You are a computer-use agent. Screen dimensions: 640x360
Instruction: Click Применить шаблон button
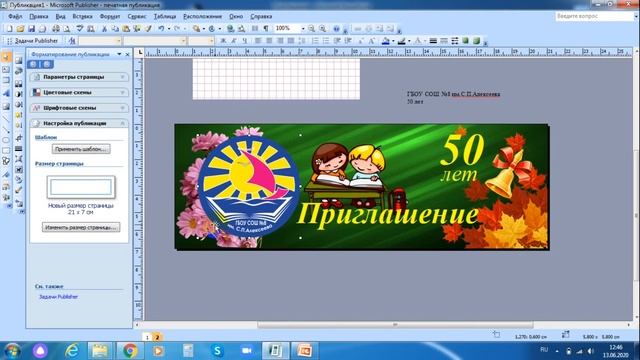point(81,149)
